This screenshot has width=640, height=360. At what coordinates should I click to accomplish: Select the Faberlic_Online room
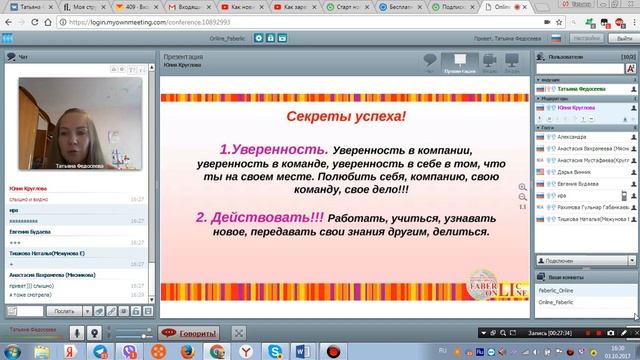point(586,291)
